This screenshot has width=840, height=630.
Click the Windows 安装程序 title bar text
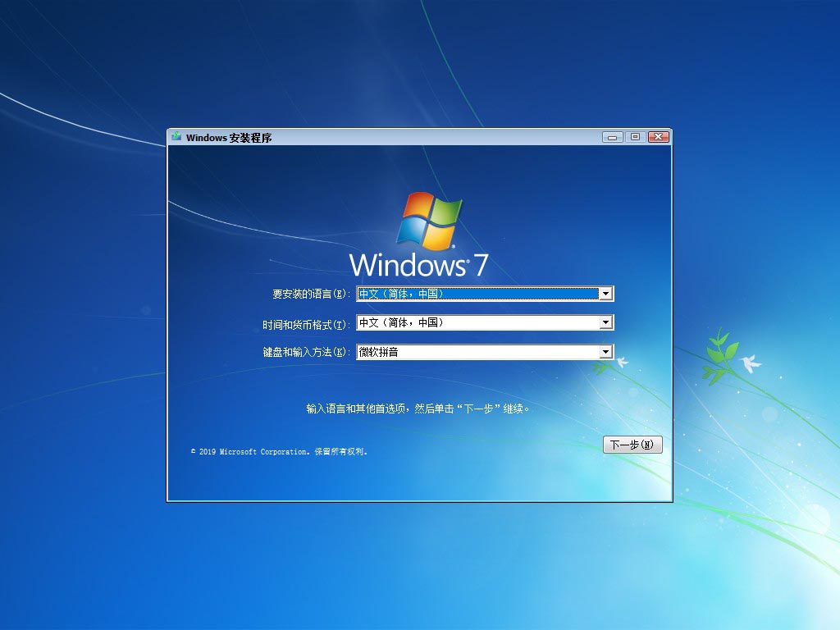pos(230,137)
